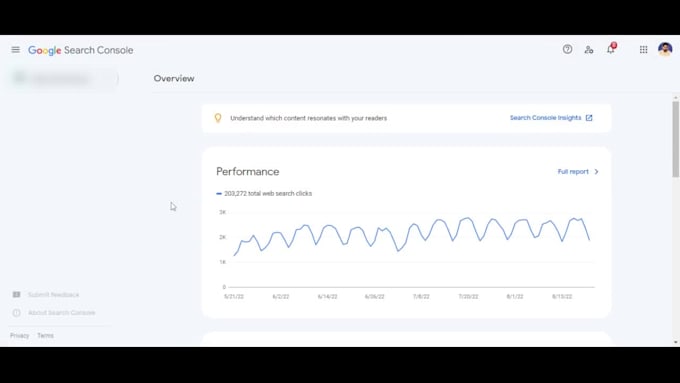
Task: Click the external link icon beside Insights
Action: tap(589, 118)
